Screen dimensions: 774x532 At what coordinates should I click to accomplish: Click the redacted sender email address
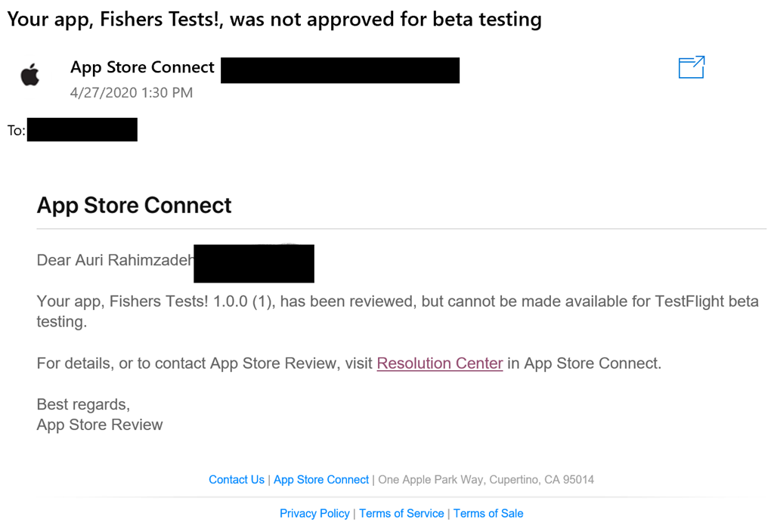click(x=340, y=70)
